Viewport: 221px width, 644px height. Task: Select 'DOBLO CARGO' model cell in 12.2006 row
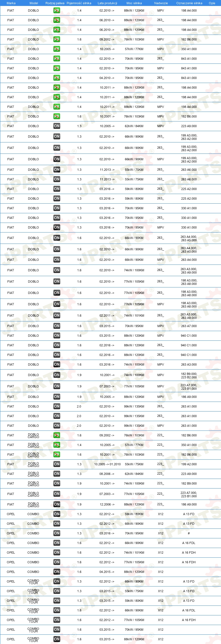(x=33, y=505)
